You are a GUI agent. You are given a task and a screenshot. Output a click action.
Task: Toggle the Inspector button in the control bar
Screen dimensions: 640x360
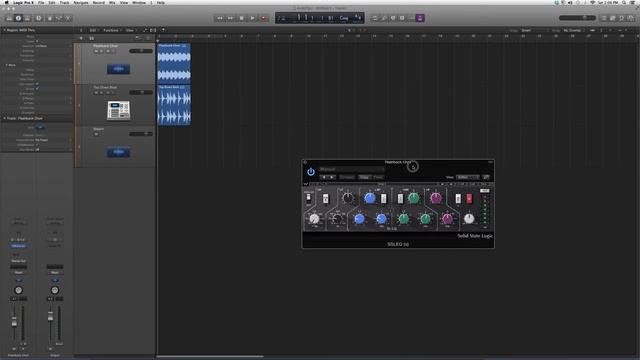18,18
